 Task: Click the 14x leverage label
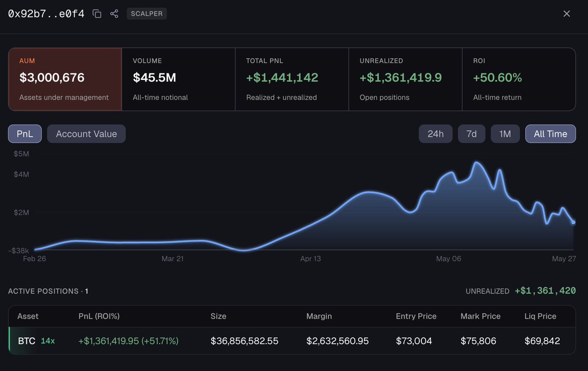(x=48, y=341)
